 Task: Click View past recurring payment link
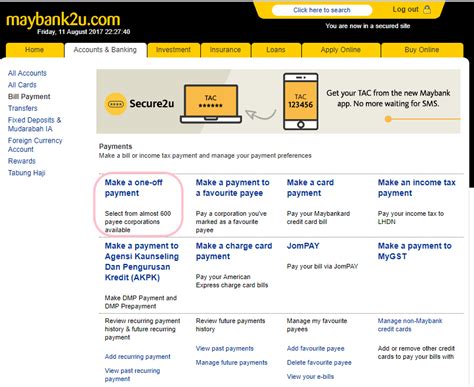click(x=132, y=375)
